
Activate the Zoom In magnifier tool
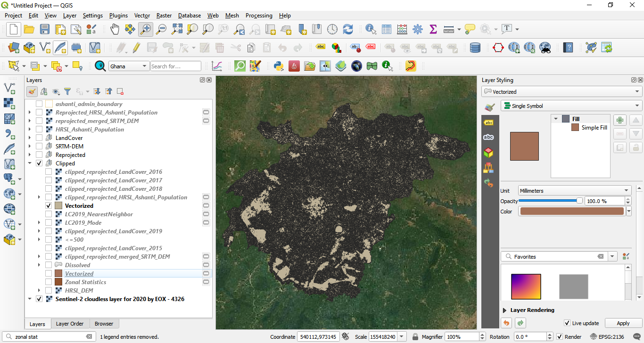pos(146,29)
